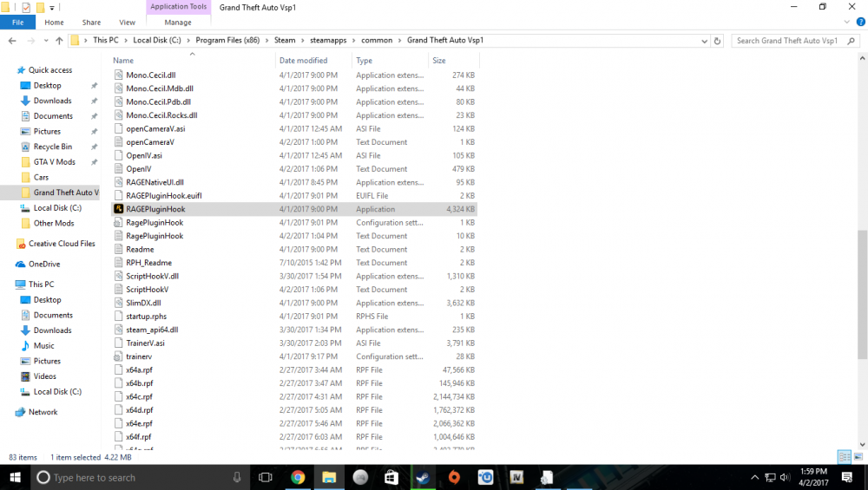Image resolution: width=868 pixels, height=490 pixels.
Task: Click the Back navigation arrow
Action: (x=12, y=41)
